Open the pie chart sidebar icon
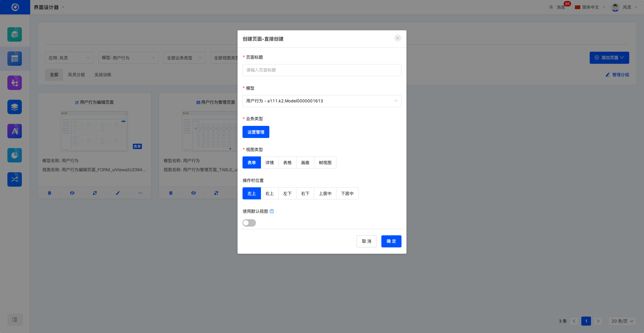The width and height of the screenshot is (644, 333). tap(14, 155)
